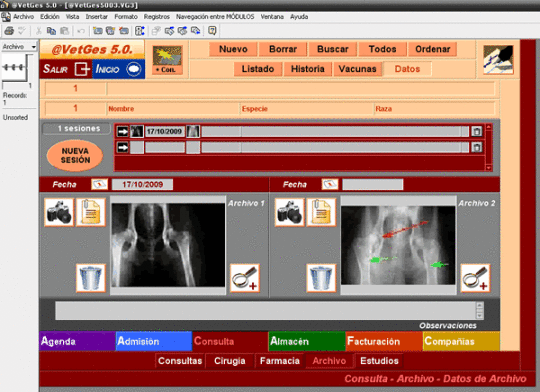Open the Archivo menu

pos(23,17)
